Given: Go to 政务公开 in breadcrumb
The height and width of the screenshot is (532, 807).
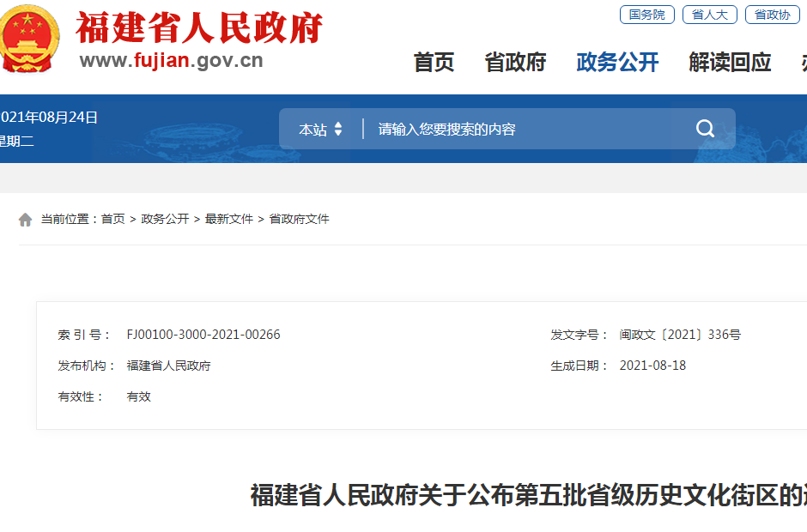Looking at the screenshot, I should (165, 220).
